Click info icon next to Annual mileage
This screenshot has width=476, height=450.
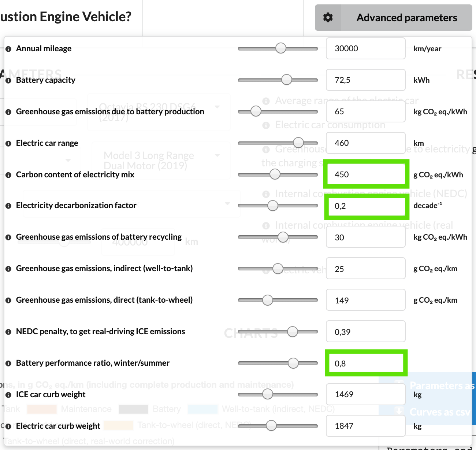[8, 49]
